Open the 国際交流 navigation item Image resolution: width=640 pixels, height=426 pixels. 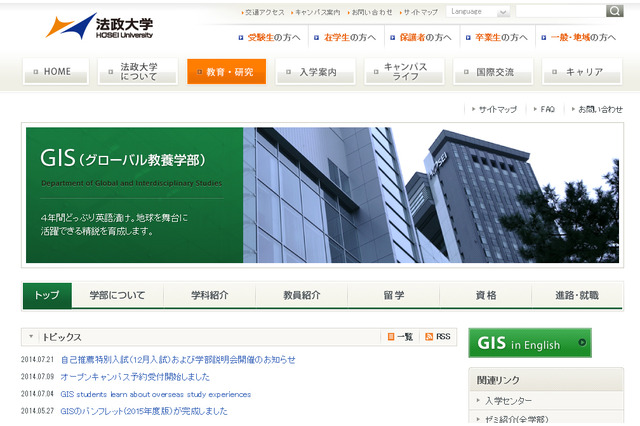[x=493, y=71]
